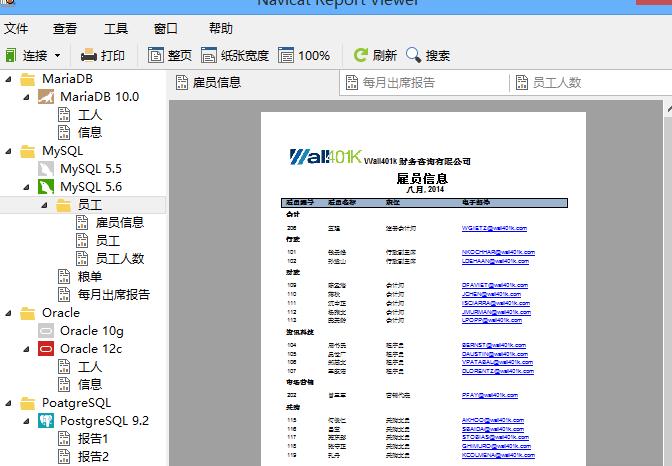This screenshot has height=466, width=672.
Task: Collapse the Oracle 12c connection node
Action: point(26,349)
